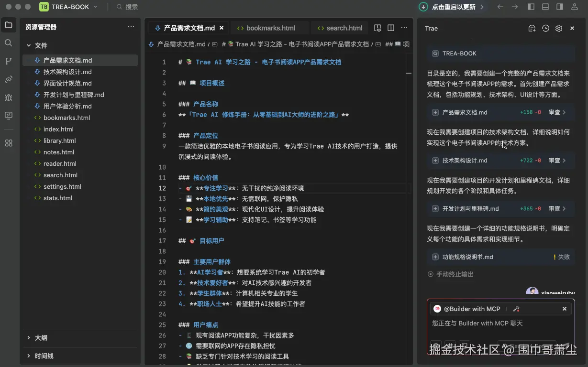Go back with the left arrow in the title bar

tap(500, 7)
